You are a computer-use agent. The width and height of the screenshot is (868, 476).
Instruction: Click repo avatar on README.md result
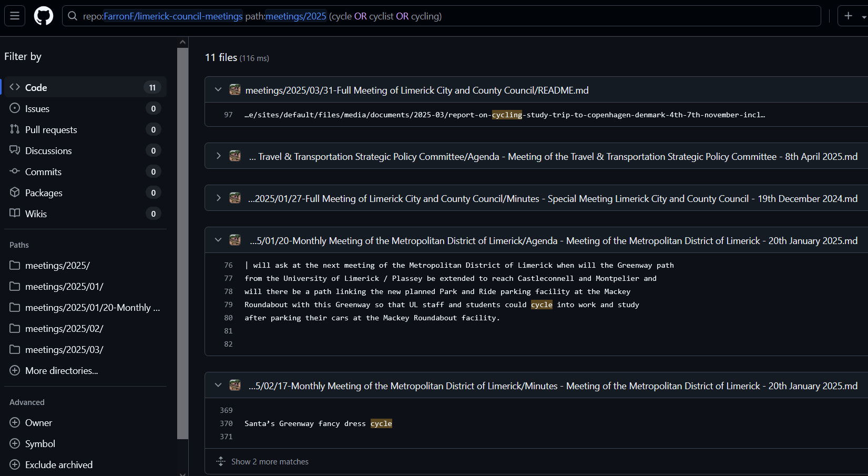tap(235, 90)
